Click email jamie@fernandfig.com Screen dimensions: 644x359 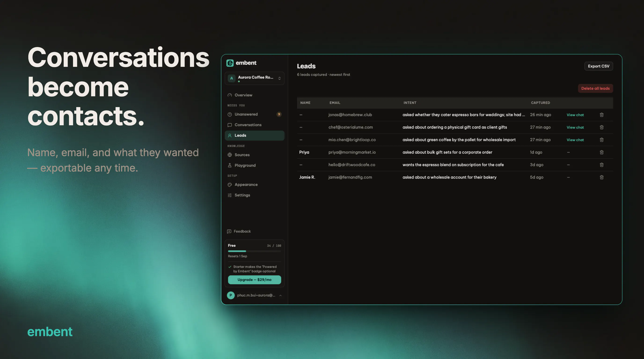coord(350,177)
